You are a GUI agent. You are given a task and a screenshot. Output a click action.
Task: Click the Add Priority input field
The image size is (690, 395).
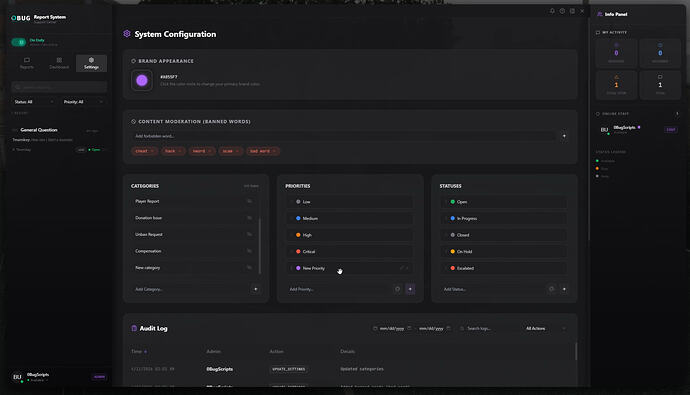click(339, 289)
